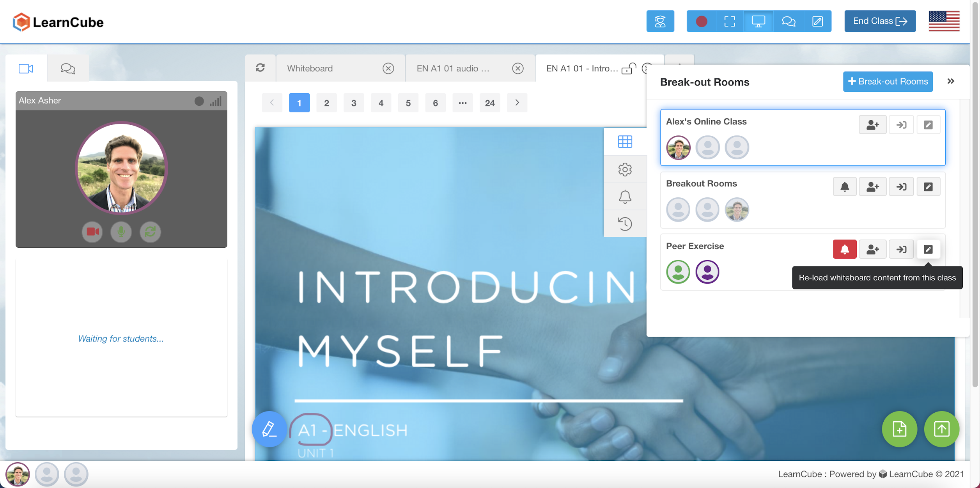Start recording with the red record button
Viewport: 980px width, 488px height.
point(701,21)
